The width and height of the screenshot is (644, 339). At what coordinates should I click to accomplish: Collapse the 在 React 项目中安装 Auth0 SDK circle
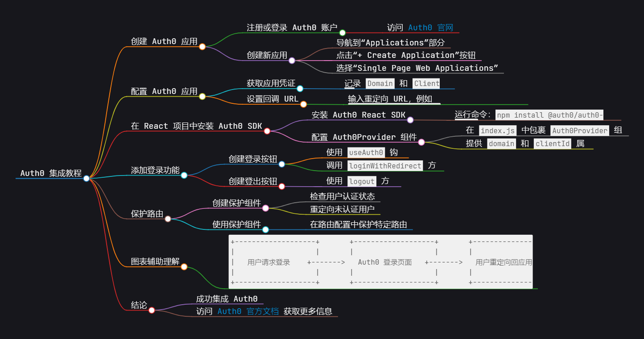[x=267, y=131]
